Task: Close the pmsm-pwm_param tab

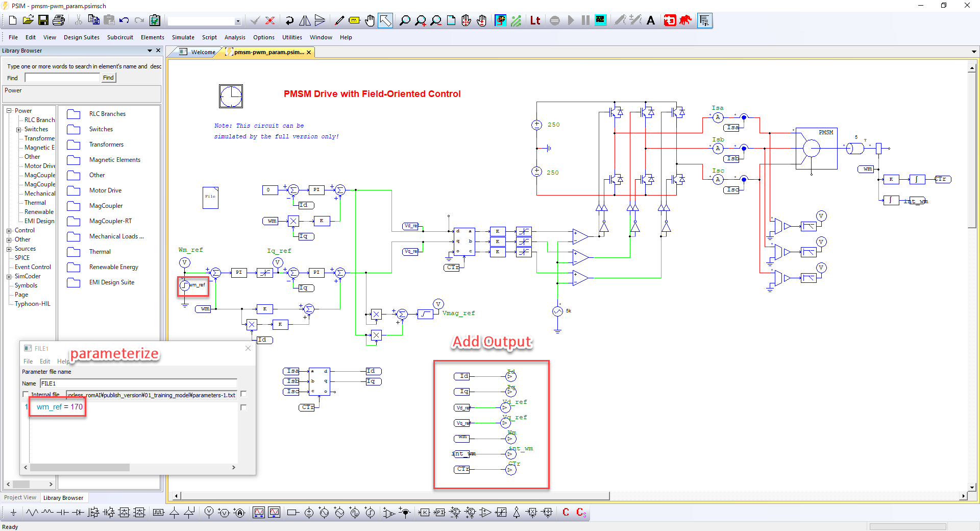Action: pos(309,52)
